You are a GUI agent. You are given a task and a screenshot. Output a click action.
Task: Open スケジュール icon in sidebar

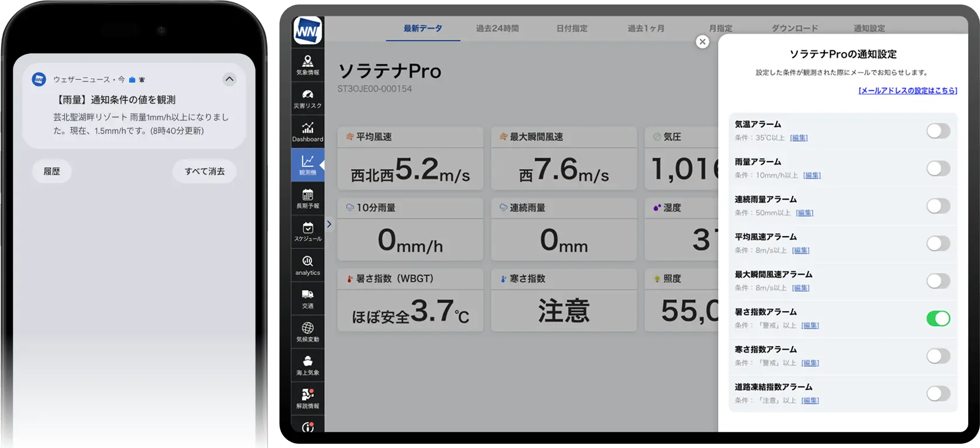pyautogui.click(x=308, y=231)
